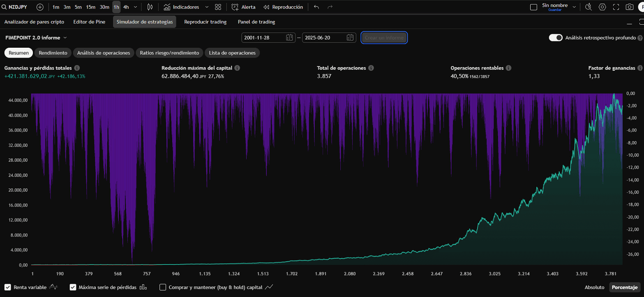The width and height of the screenshot is (644, 297).
Task: Click the Alerta button
Action: pos(243,7)
